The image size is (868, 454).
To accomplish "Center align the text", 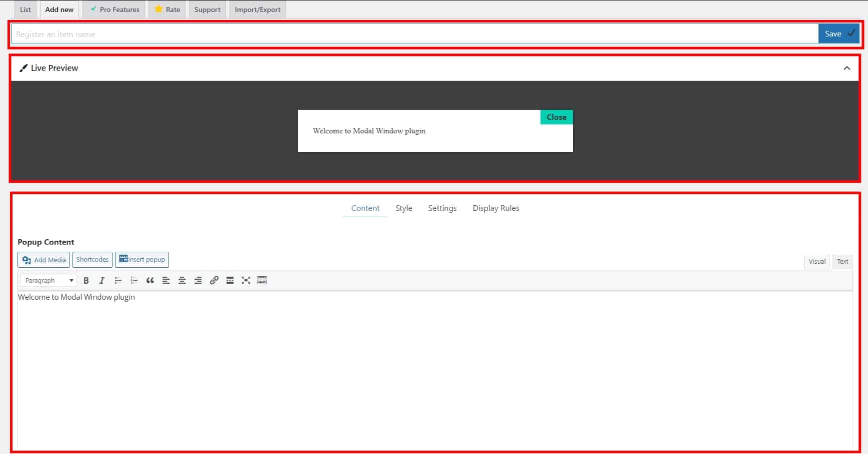I will click(182, 280).
